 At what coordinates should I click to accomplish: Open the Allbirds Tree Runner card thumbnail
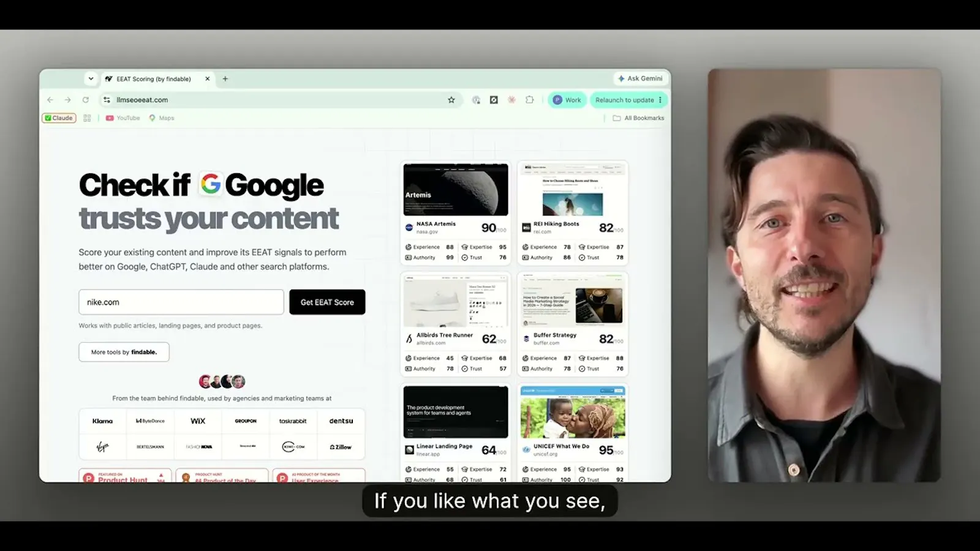[x=456, y=301]
